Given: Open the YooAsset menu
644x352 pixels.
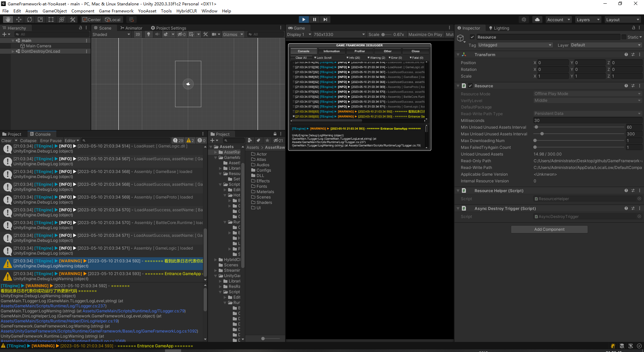Looking at the screenshot, I should click(x=147, y=11).
